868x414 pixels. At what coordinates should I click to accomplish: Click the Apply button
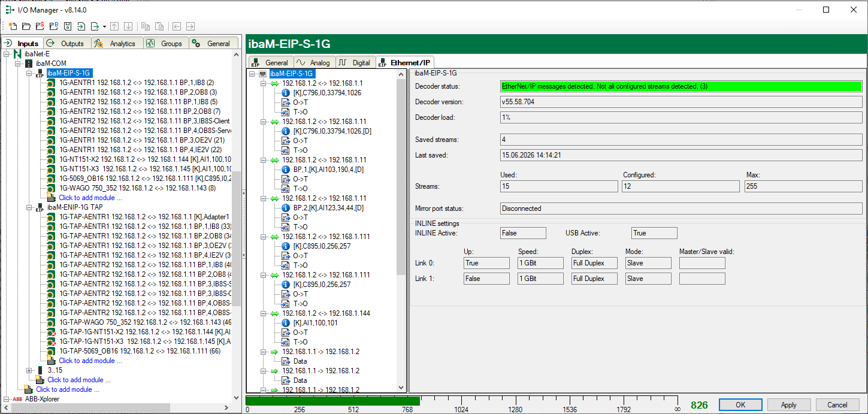pyautogui.click(x=789, y=405)
